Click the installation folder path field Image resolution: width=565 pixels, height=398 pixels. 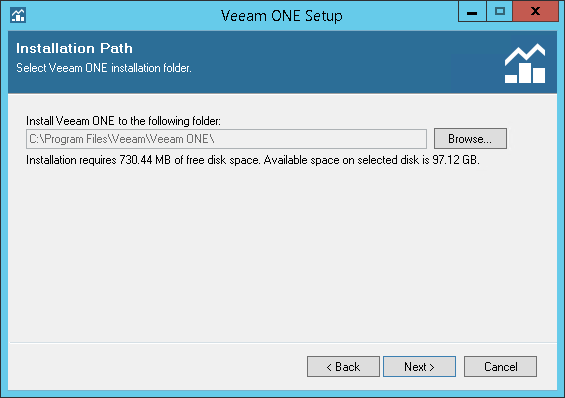click(226, 139)
